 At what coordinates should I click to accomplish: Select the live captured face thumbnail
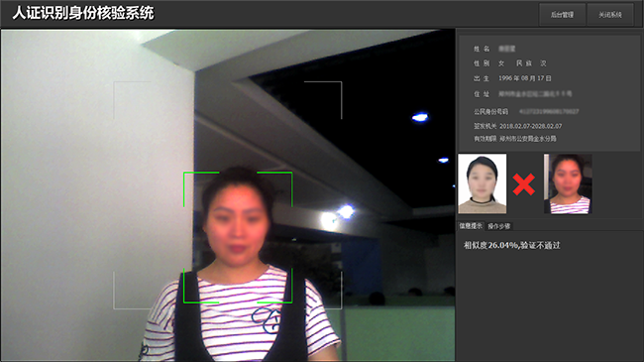click(x=568, y=183)
